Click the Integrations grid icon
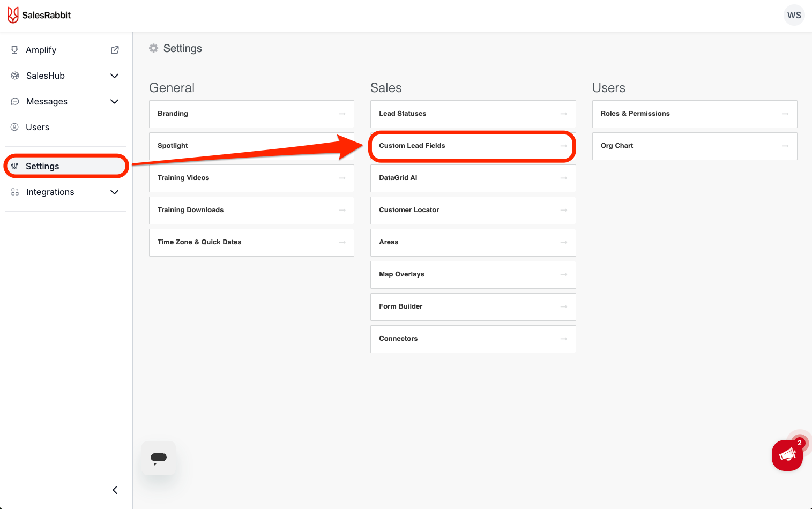This screenshot has height=509, width=812. pyautogui.click(x=15, y=192)
